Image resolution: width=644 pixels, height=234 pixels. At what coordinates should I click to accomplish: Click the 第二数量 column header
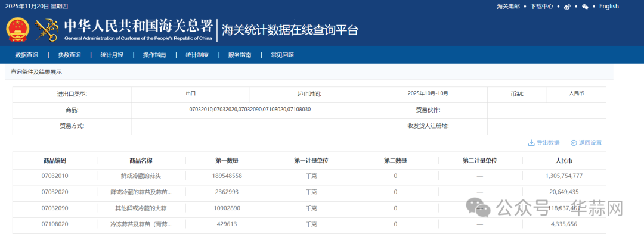(395, 161)
